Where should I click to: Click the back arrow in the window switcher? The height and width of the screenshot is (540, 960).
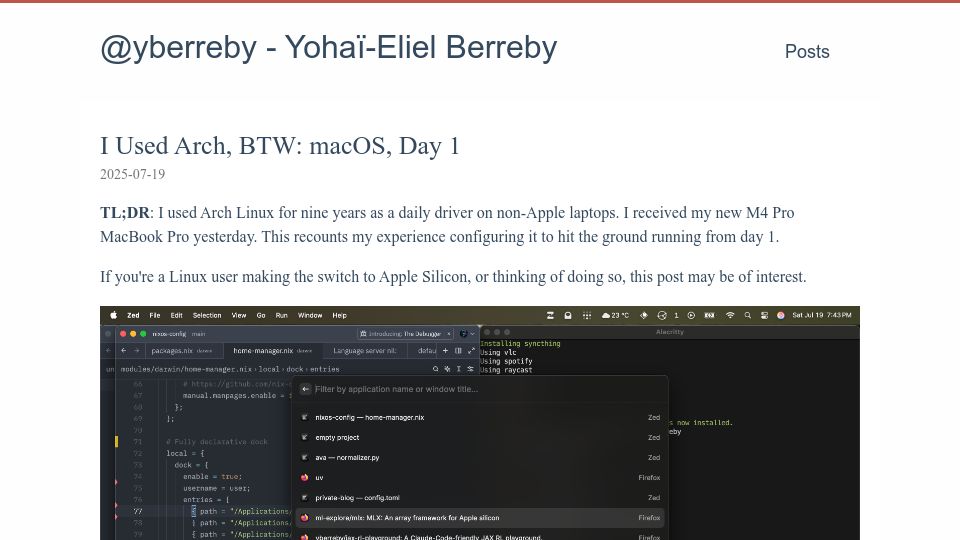click(306, 389)
